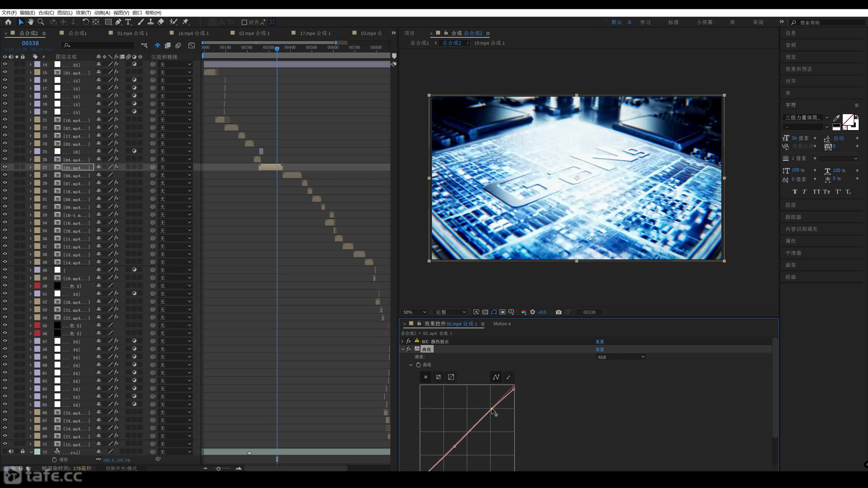Image resolution: width=868 pixels, height=488 pixels.
Task: Switch to the 总合成1 timeline tab
Action: pyautogui.click(x=77, y=33)
